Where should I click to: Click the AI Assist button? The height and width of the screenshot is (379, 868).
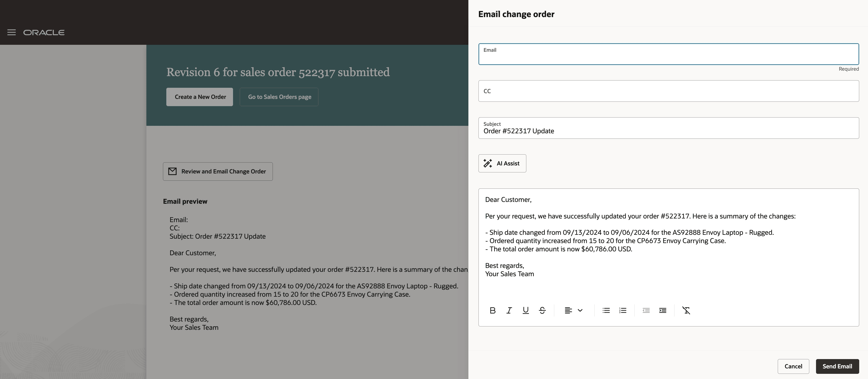[502, 163]
